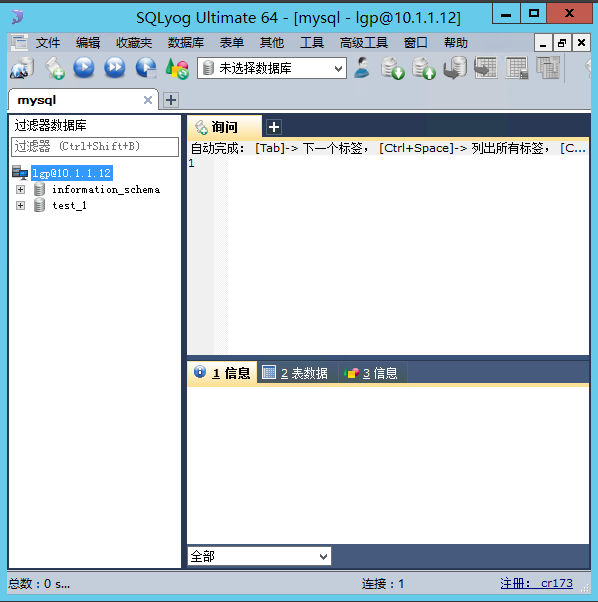Click the 注册: cr173 registration link
The width and height of the screenshot is (598, 602).
coord(536,583)
